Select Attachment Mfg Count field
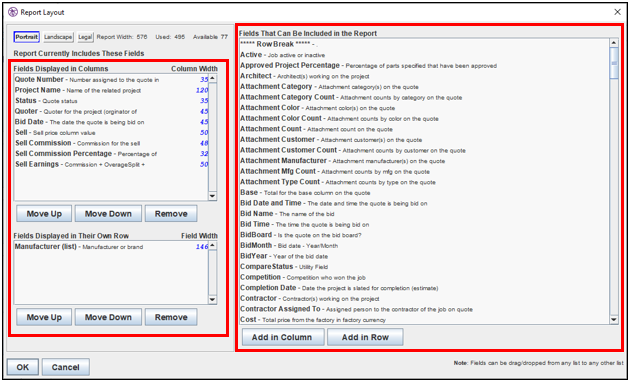Image resolution: width=633 pixels, height=385 pixels. [x=424, y=171]
